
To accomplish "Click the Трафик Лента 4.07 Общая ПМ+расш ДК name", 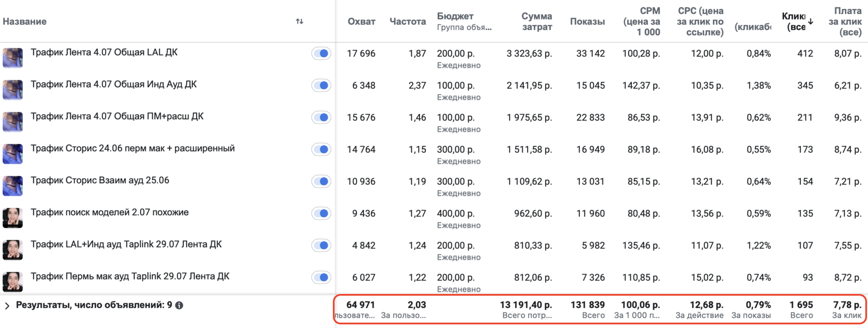I will click(117, 117).
